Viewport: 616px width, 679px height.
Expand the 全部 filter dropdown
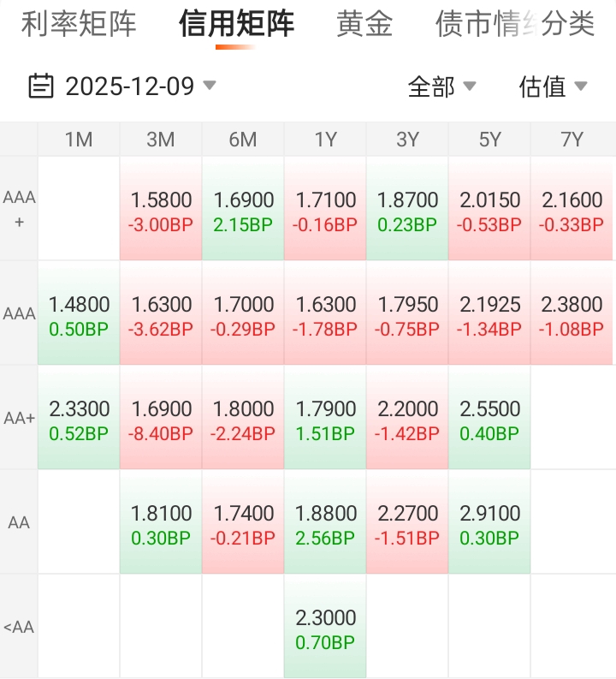[x=441, y=86]
